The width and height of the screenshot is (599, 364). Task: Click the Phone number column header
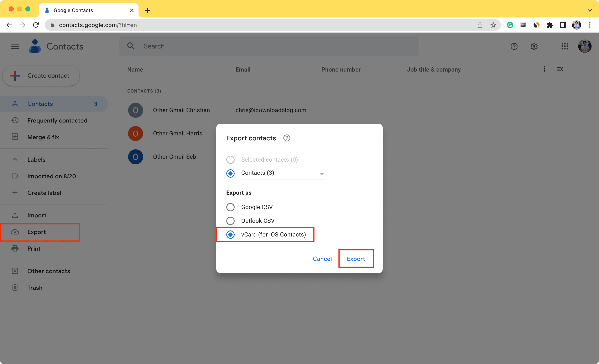click(x=341, y=69)
